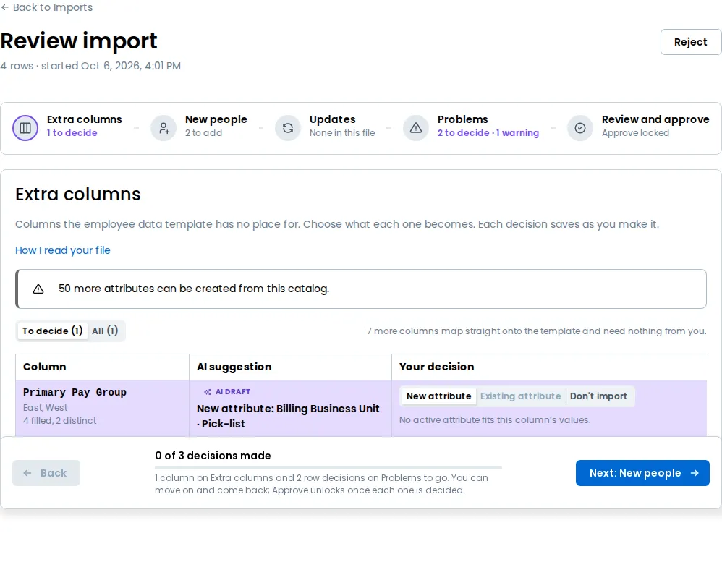The width and height of the screenshot is (722, 588).
Task: Click the '50 more attributes' notice text
Action: point(193,289)
